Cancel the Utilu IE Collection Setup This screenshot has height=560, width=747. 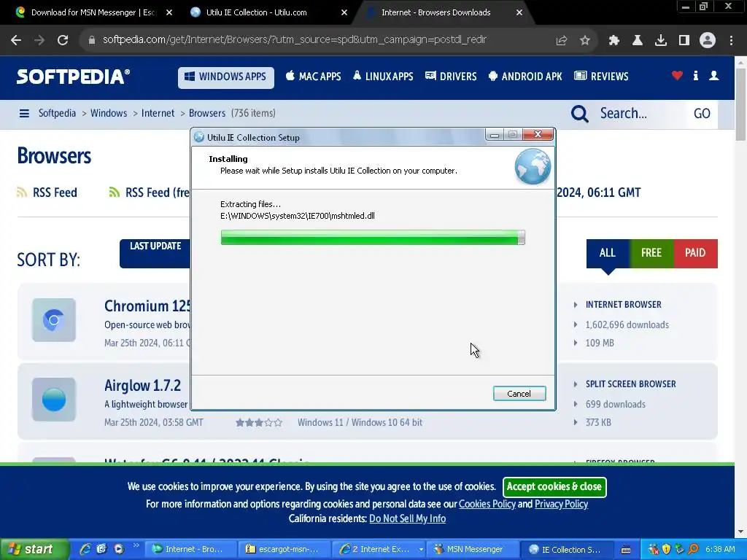[519, 394]
